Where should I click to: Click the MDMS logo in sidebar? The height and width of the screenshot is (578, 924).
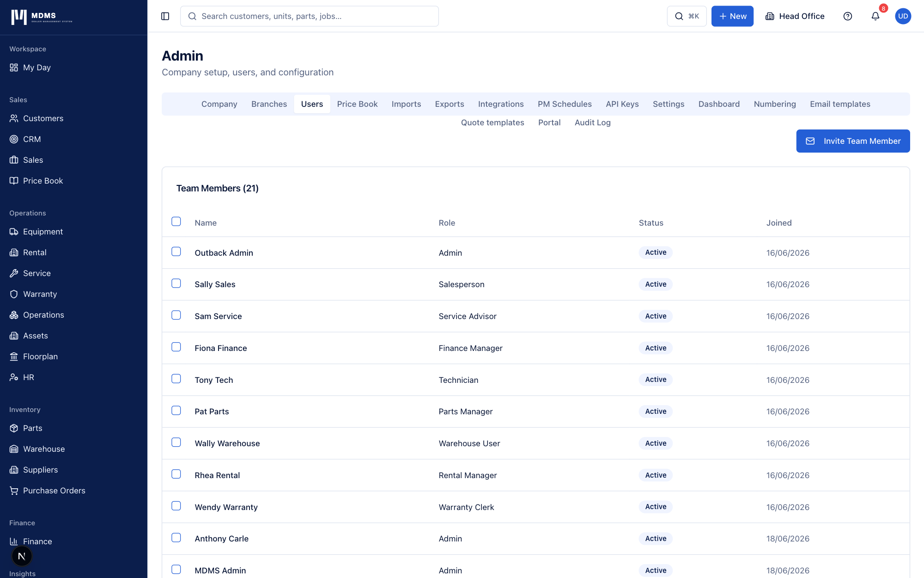click(42, 17)
